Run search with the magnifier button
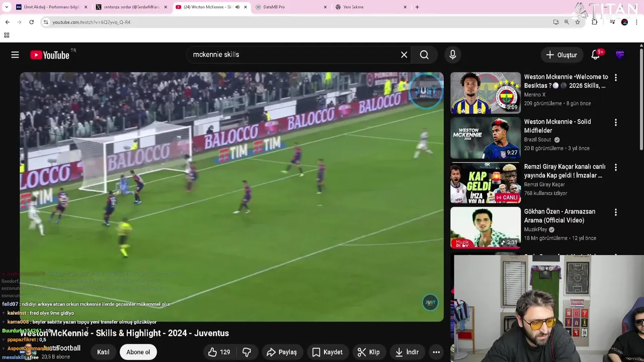 pyautogui.click(x=424, y=55)
